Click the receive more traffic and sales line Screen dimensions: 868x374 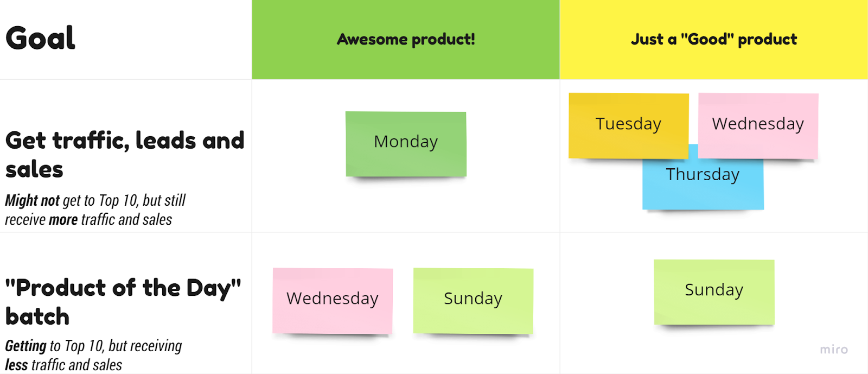[x=88, y=220]
